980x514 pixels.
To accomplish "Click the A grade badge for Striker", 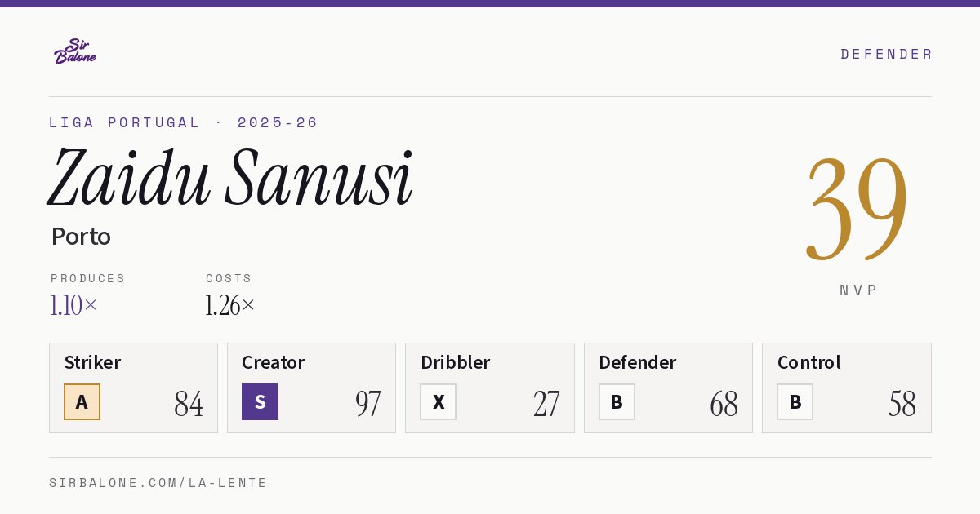I will point(82,401).
